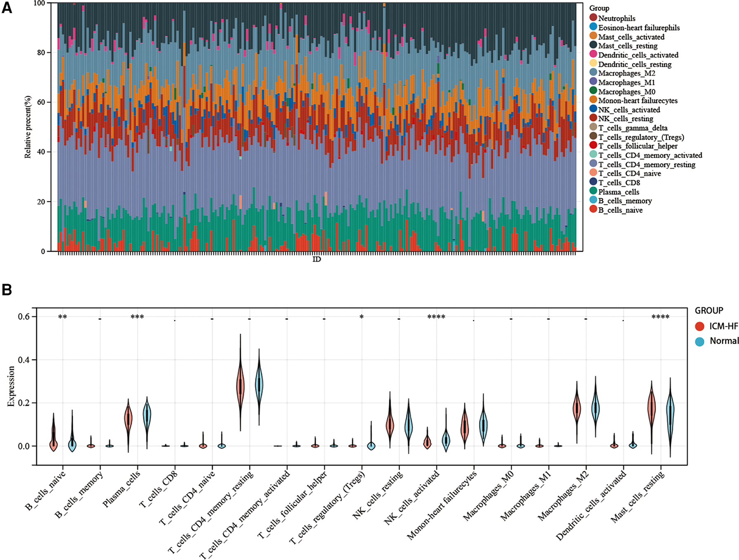Click the 'Relative precent(%)' y-axis title
Image resolution: width=739 pixels, height=560 pixels.
click(x=28, y=127)
